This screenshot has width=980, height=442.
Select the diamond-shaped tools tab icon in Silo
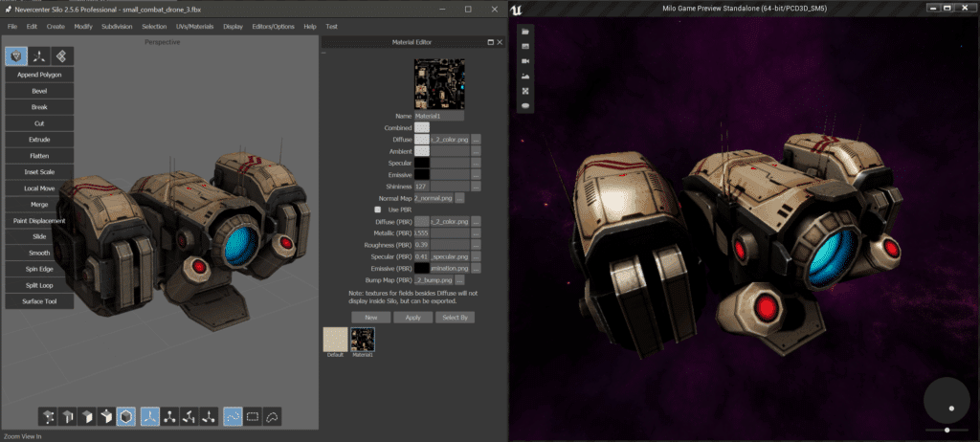click(x=62, y=56)
